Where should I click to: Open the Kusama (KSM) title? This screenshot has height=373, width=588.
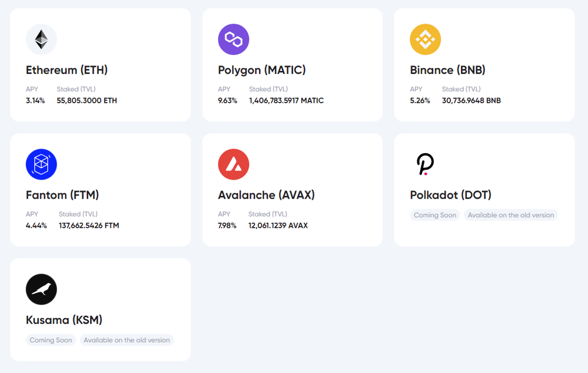tap(64, 320)
